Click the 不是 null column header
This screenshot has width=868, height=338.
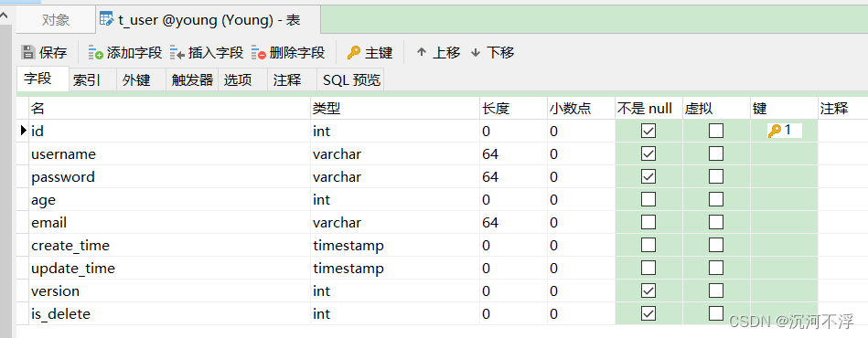[x=648, y=109]
